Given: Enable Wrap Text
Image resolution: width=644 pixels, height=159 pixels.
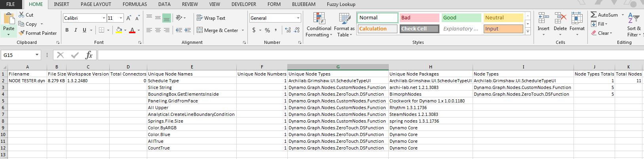Looking at the screenshot, I should point(211,18).
